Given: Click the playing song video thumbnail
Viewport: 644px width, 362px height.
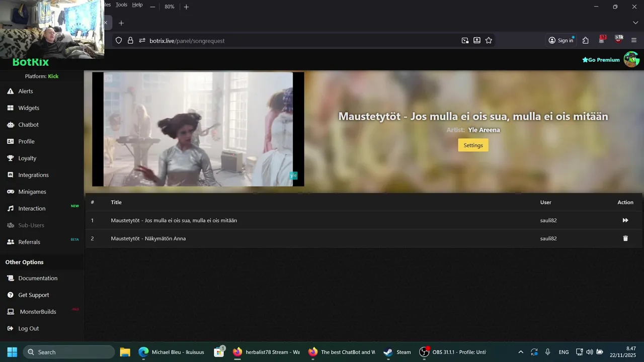Looking at the screenshot, I should click(198, 129).
